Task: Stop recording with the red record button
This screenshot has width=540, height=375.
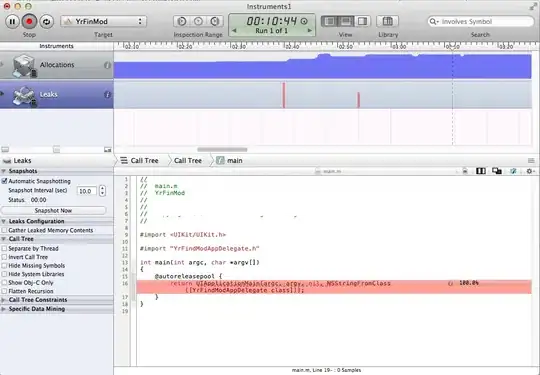Action: coord(29,22)
